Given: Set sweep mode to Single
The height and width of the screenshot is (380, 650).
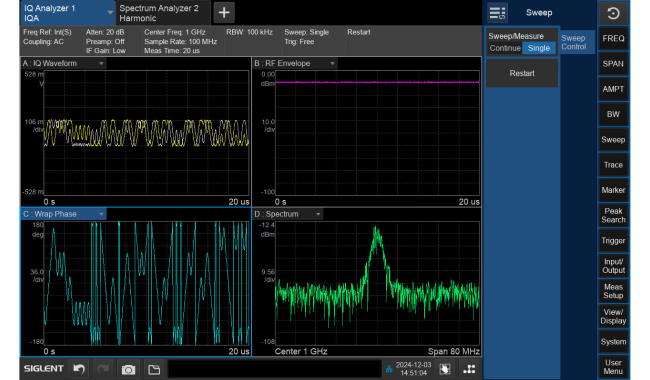Looking at the screenshot, I should point(538,48).
